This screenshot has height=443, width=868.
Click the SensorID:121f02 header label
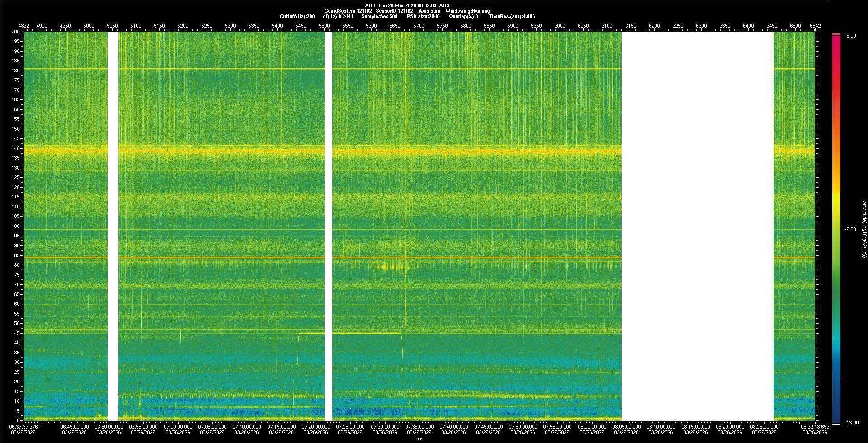[x=394, y=11]
